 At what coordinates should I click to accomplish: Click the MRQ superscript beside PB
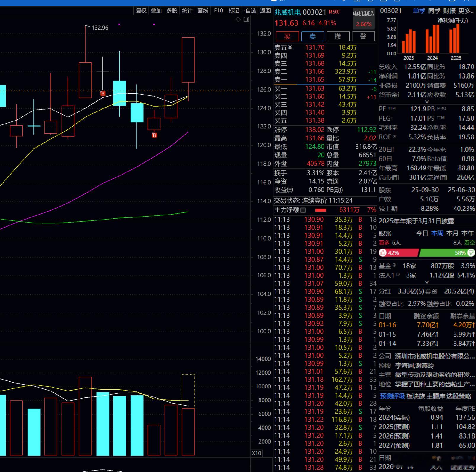(441, 108)
